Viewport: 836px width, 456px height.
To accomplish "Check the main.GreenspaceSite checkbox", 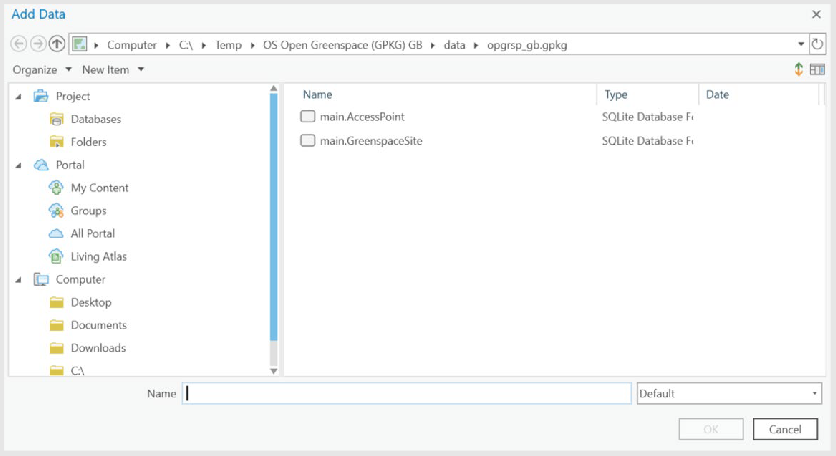I will pyautogui.click(x=308, y=140).
